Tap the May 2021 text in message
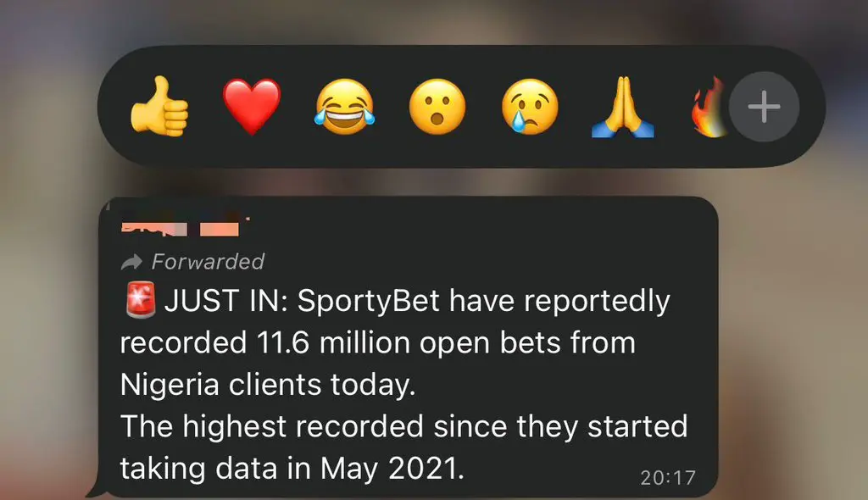 point(392,468)
